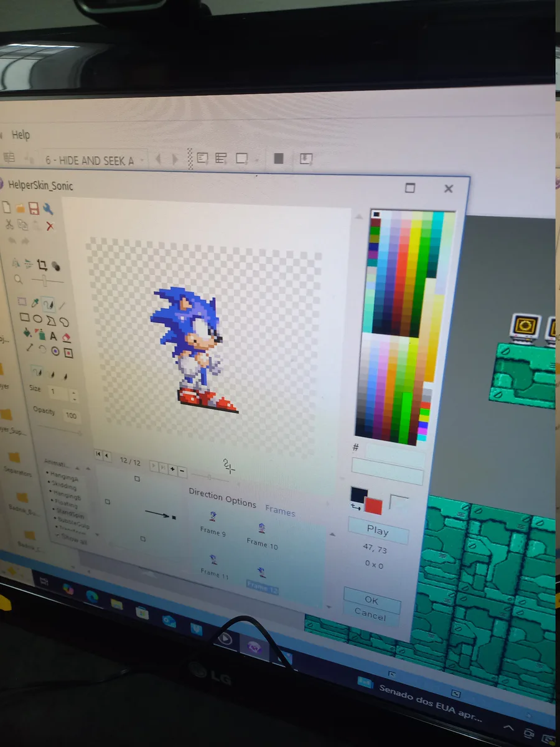
Task: Switch to the Frames tab
Action: point(280,510)
